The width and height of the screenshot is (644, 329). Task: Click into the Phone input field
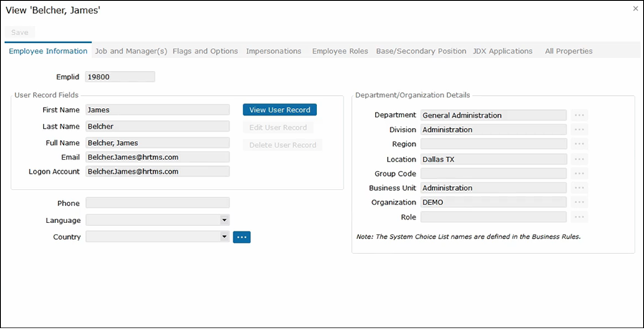point(157,203)
